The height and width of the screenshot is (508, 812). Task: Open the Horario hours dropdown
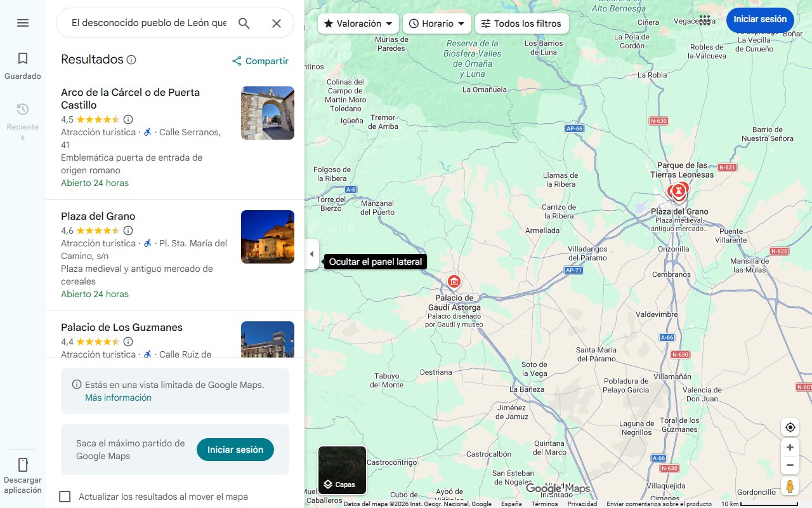(x=436, y=23)
